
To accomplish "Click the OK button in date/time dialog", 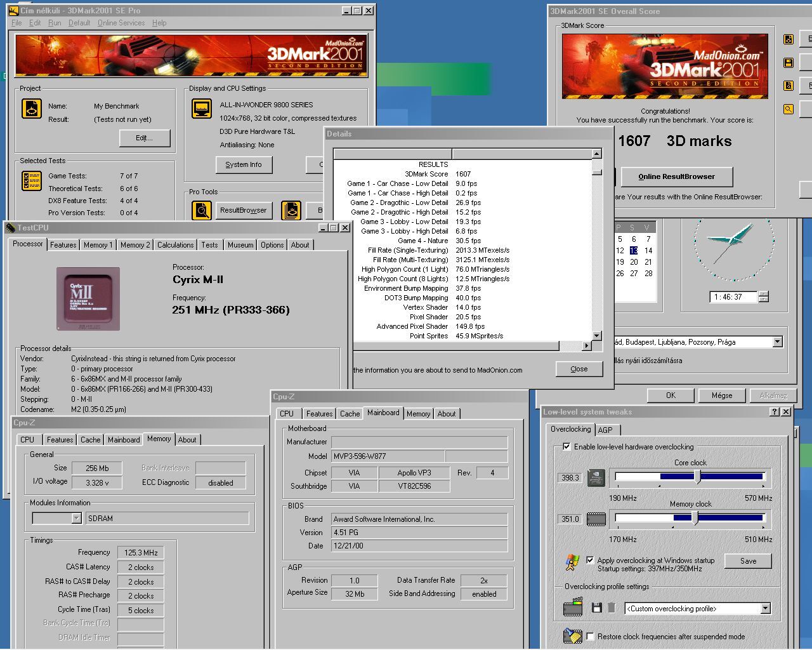I will tap(671, 395).
